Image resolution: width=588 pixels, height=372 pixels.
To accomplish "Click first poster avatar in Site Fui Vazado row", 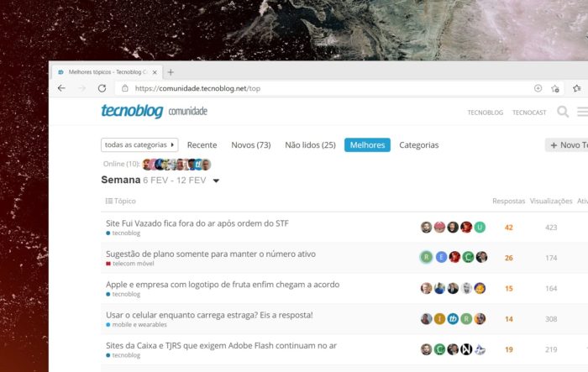I will (426, 228).
